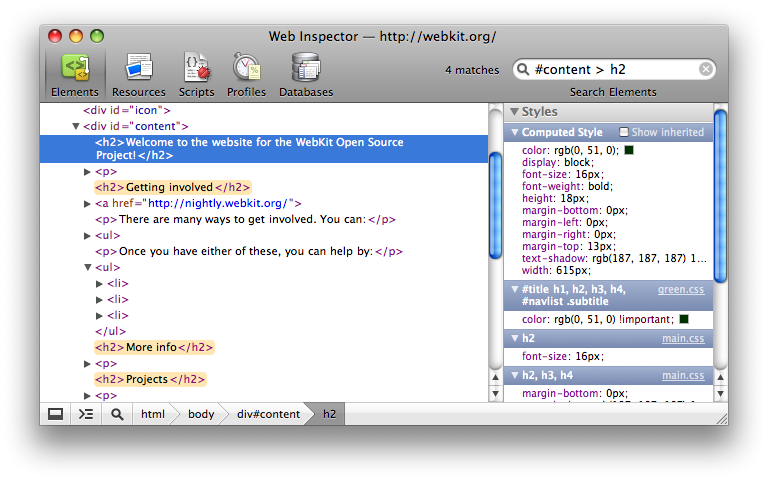Collapse the div id="content" node
The height and width of the screenshot is (480, 768).
pyautogui.click(x=76, y=126)
